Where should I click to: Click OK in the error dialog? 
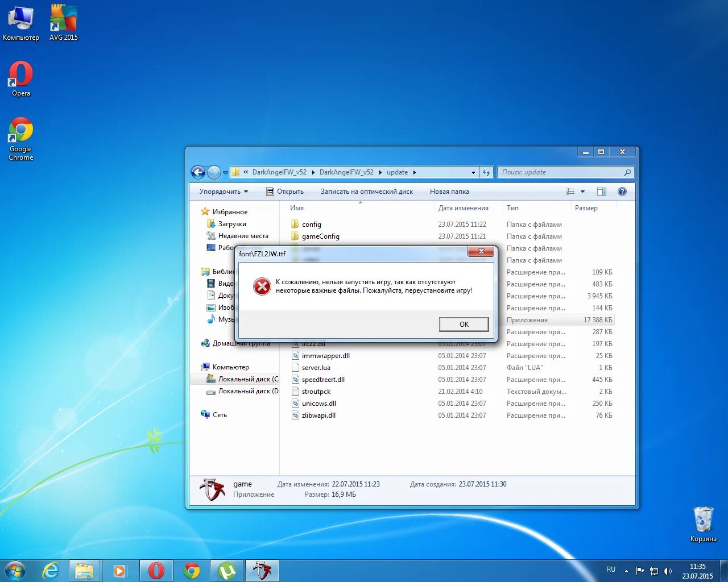[x=464, y=324]
